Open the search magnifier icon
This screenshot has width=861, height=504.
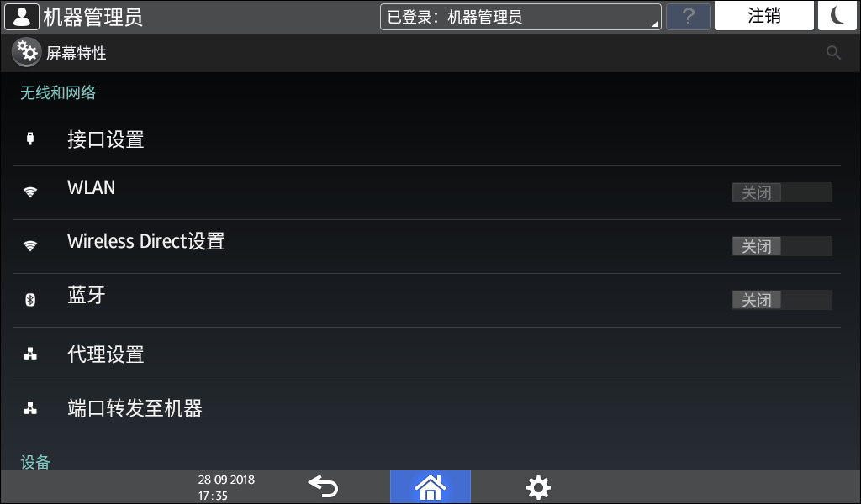coord(833,53)
